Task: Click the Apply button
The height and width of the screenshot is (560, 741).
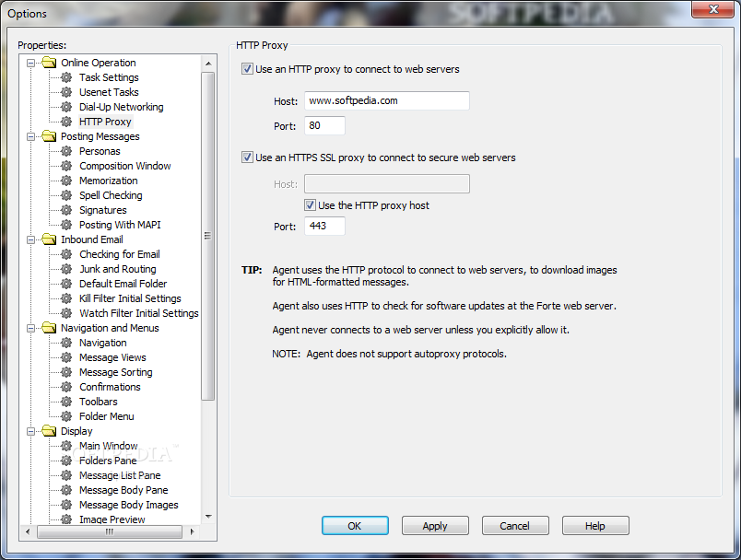Action: click(x=435, y=526)
